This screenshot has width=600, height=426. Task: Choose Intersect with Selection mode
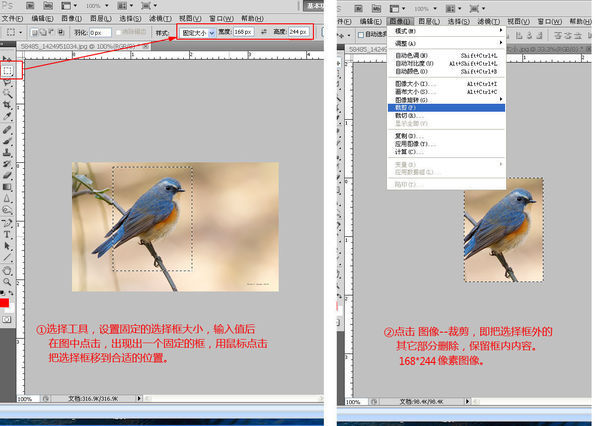(60, 33)
